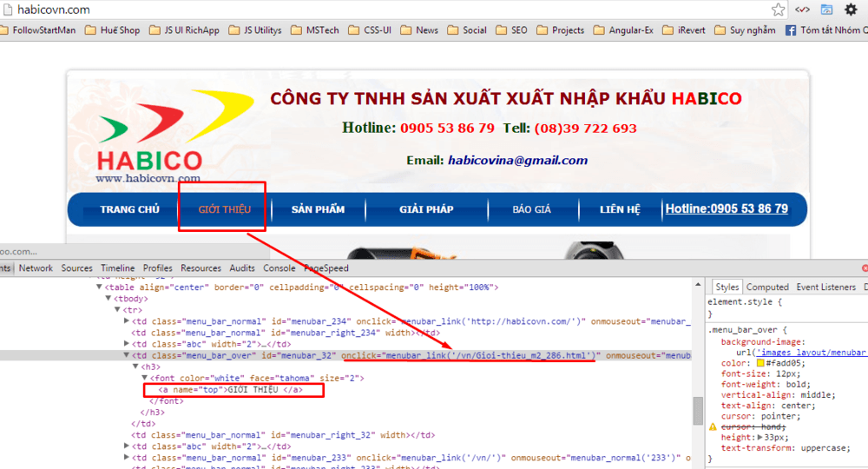Switch to the Resources tab
Viewport: 868px width, 469px height.
click(x=201, y=268)
